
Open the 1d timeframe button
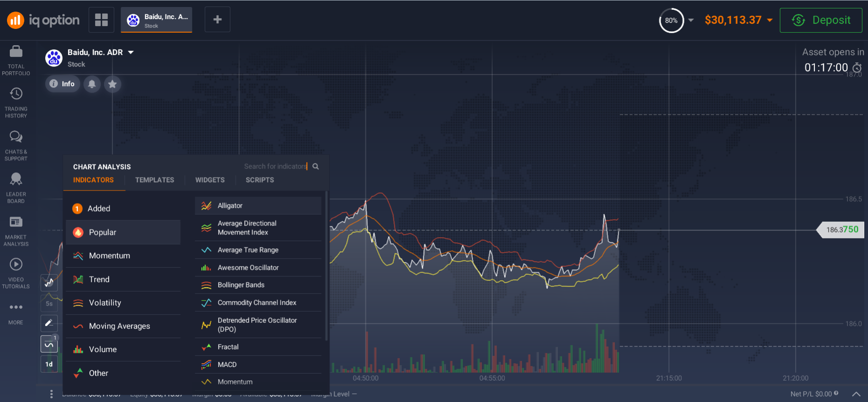pyautogui.click(x=49, y=364)
